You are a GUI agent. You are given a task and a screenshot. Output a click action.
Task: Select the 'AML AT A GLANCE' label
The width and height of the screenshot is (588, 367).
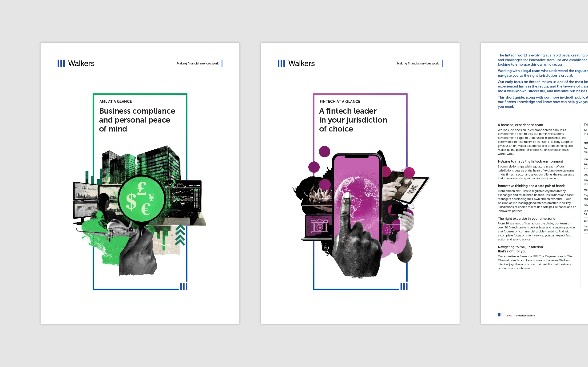[115, 101]
